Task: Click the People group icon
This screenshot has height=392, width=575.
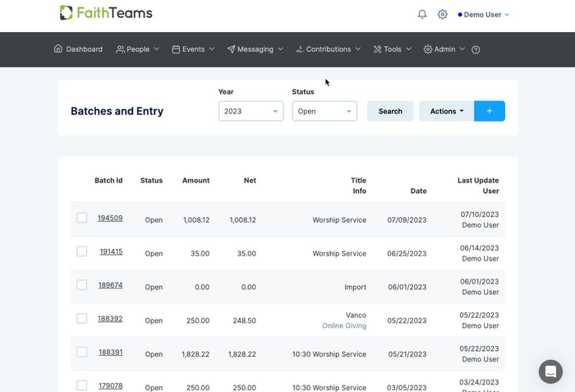Action: coord(120,49)
